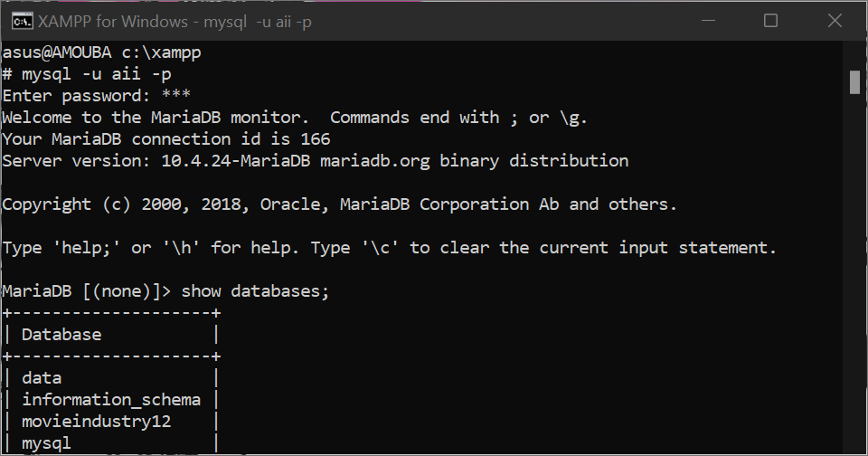
Task: Click the empty scrollbar track below the thumb
Action: 854,271
